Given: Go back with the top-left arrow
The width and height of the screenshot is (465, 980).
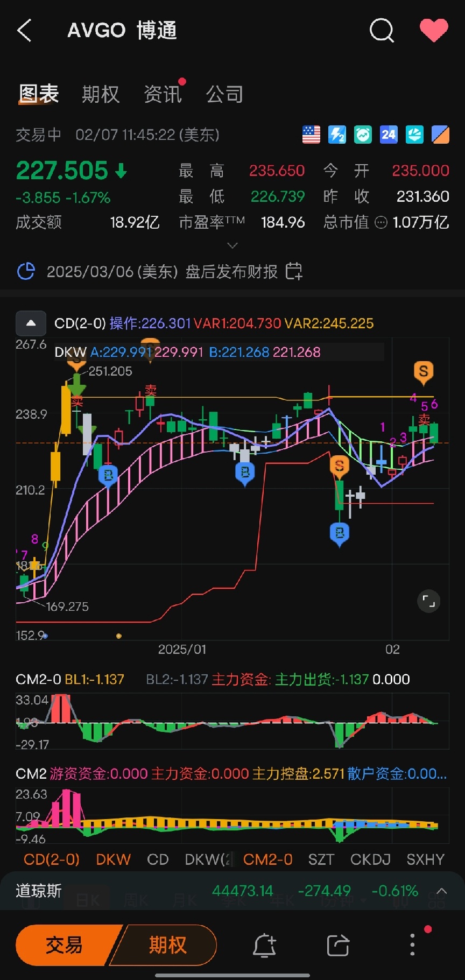Looking at the screenshot, I should coord(24,31).
